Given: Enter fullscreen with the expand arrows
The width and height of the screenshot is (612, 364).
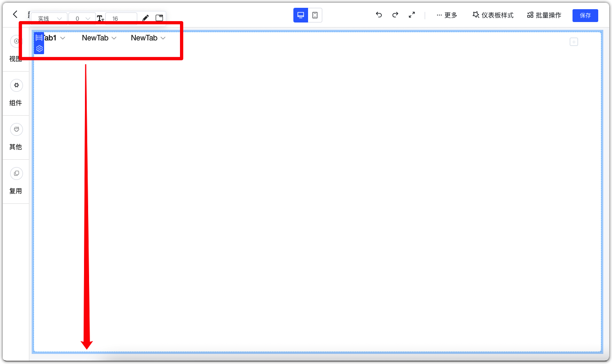Looking at the screenshot, I should (412, 15).
